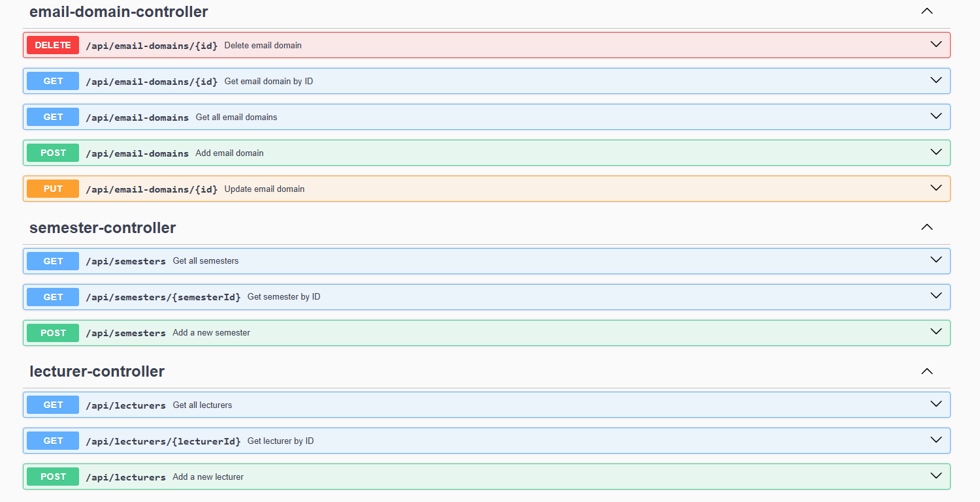Viewport: 980px width, 502px height.
Task: Click the GET badge for Get all semesters
Action: 53,261
